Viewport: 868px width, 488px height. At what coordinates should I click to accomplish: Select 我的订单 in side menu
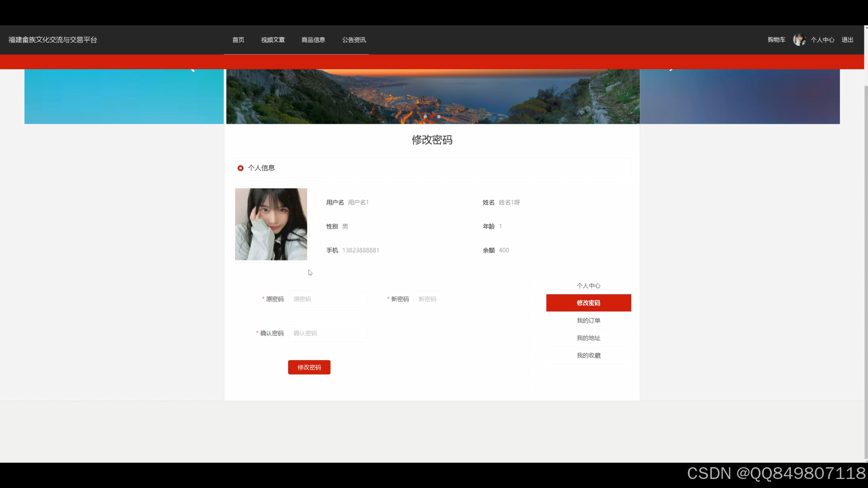coord(588,320)
